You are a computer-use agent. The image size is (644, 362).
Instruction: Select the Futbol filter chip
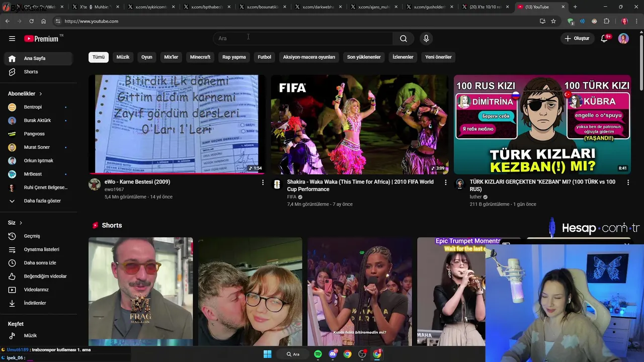point(265,57)
